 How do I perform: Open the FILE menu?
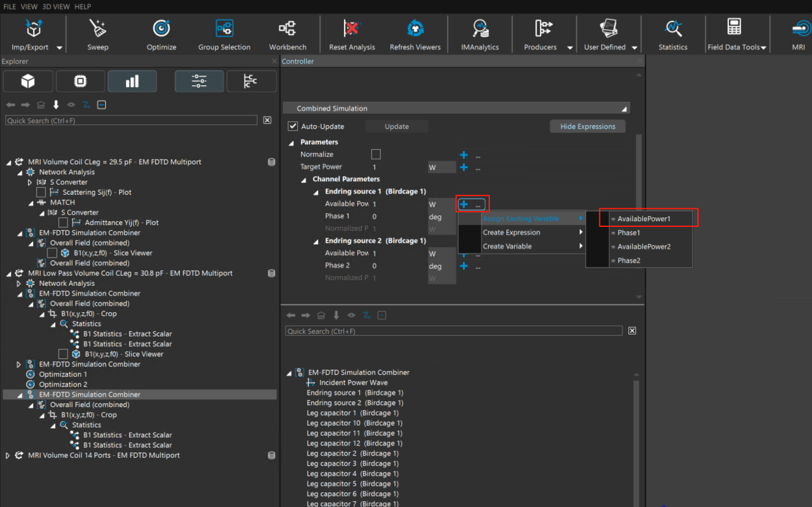coord(10,6)
